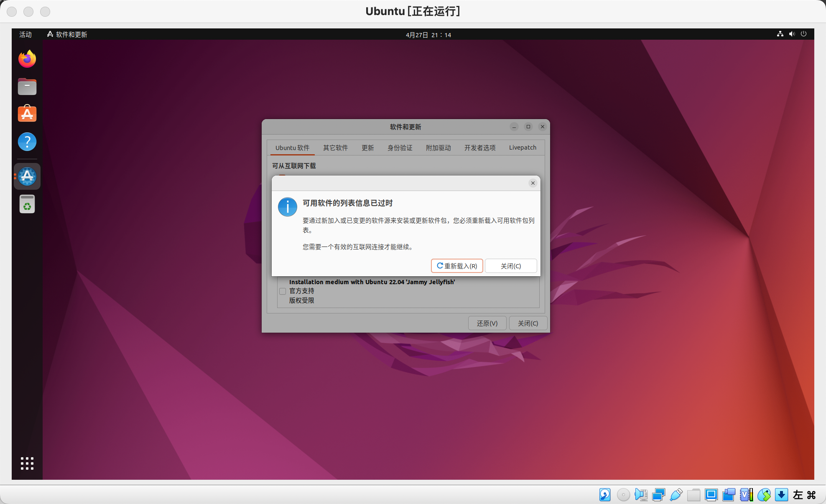Open the 更新 tab
The image size is (826, 504).
[368, 148]
